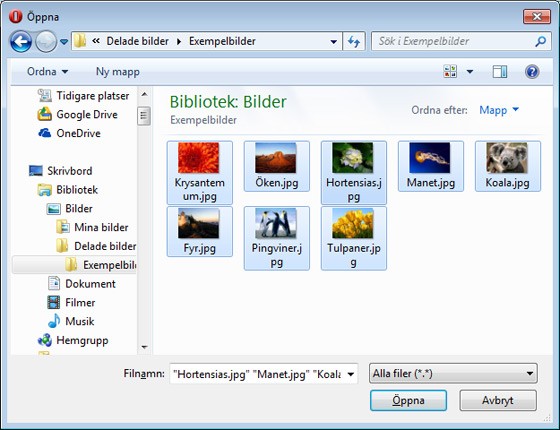The width and height of the screenshot is (560, 430).
Task: Click the Back navigation arrow
Action: click(21, 41)
